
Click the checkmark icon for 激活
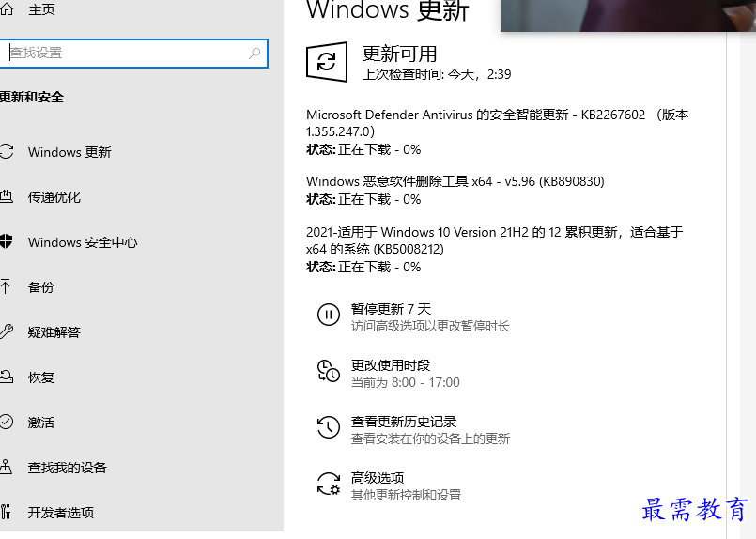point(7,422)
